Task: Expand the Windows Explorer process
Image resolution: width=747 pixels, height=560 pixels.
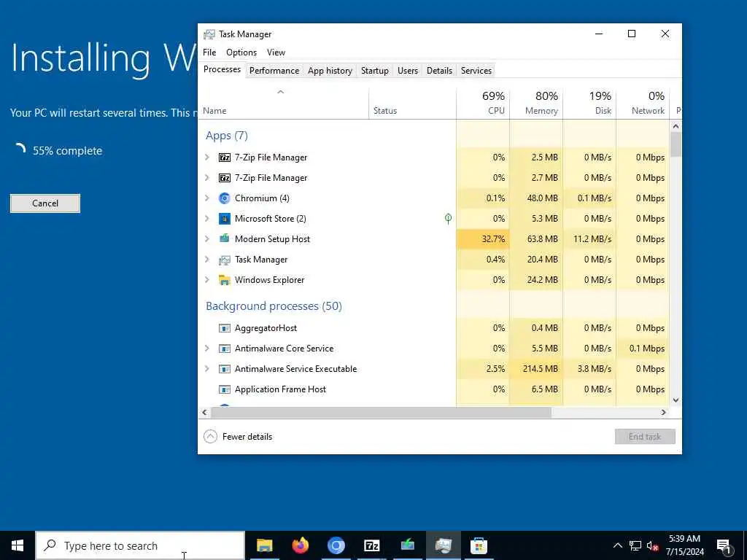Action: coord(206,280)
